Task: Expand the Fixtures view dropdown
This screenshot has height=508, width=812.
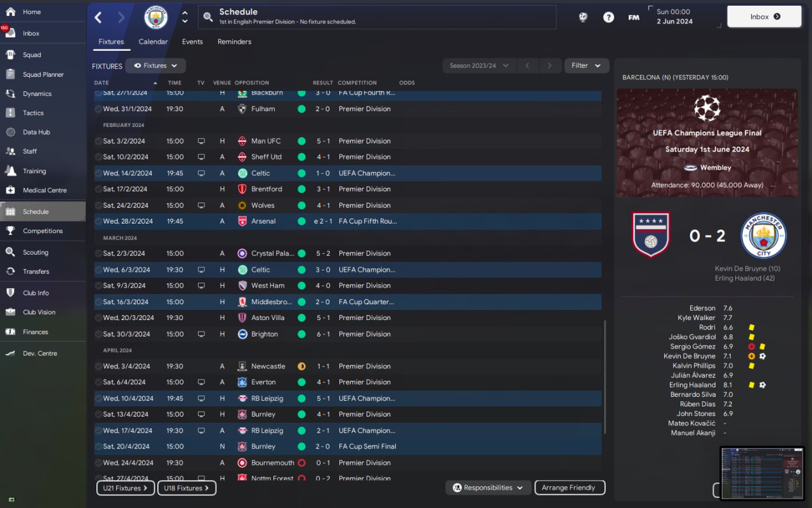Action: (x=155, y=65)
